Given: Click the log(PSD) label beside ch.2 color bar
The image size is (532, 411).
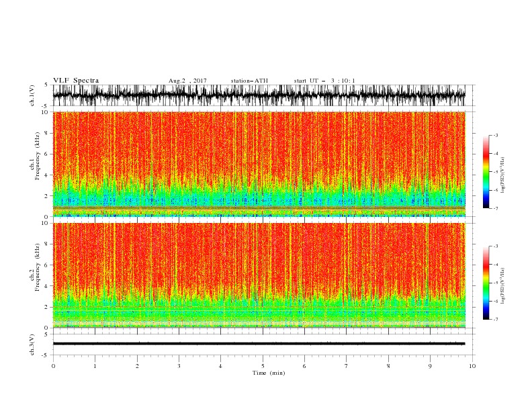Looking at the screenshot, I should pyautogui.click(x=502, y=286).
